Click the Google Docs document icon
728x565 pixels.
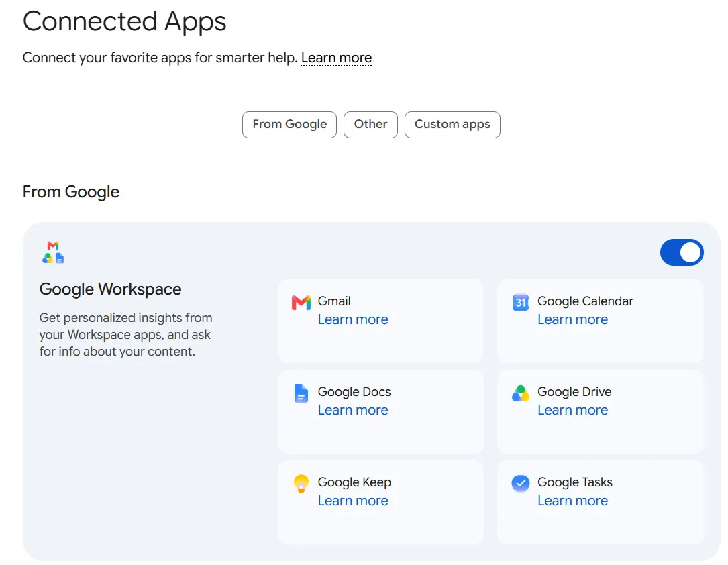(301, 393)
